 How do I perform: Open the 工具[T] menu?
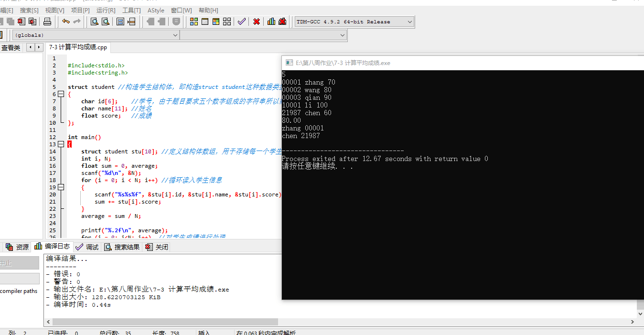pyautogui.click(x=131, y=10)
